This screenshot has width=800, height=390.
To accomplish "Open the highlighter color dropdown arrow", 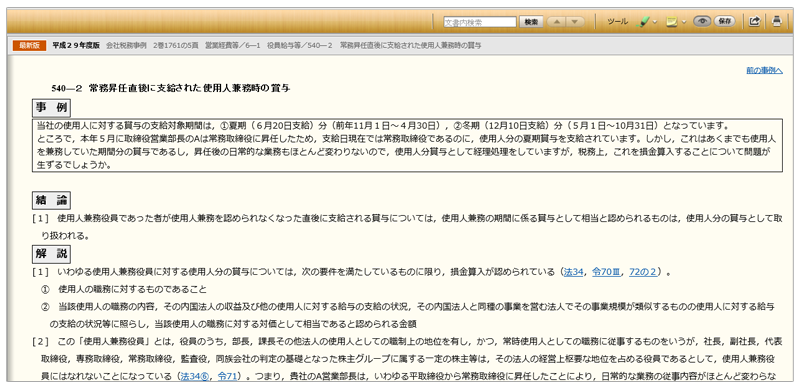I will coord(655,22).
